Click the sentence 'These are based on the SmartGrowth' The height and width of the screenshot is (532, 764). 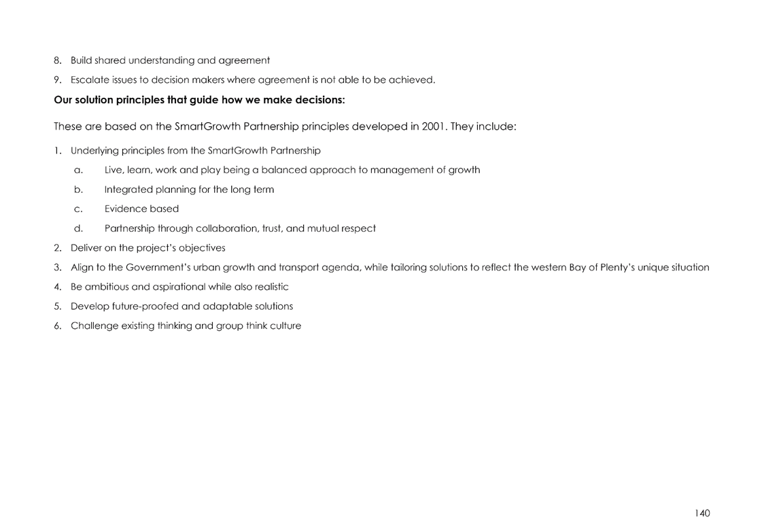[x=285, y=126]
